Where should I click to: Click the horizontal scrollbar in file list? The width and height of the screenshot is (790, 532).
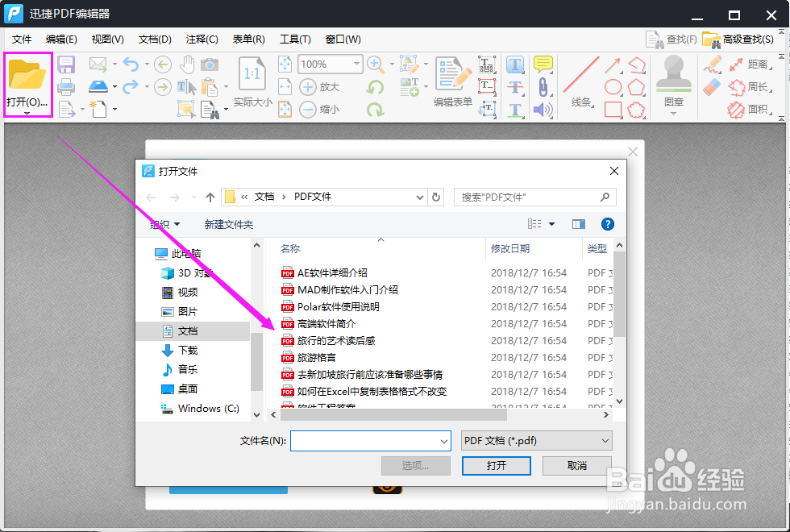coord(393,415)
